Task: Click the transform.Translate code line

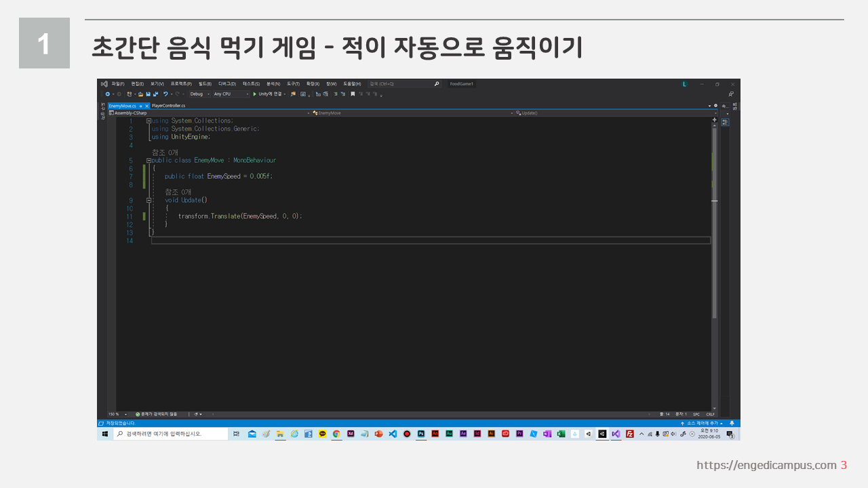Action: 240,216
